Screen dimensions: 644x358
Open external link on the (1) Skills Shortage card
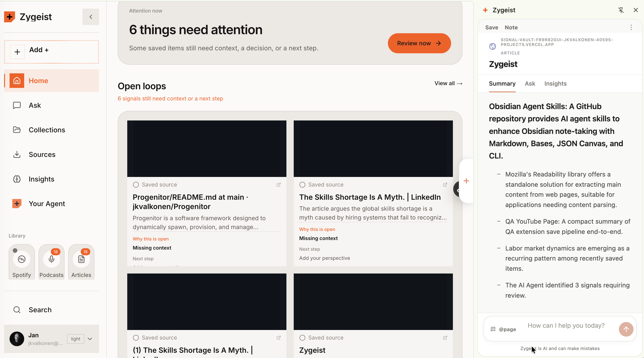(x=278, y=338)
